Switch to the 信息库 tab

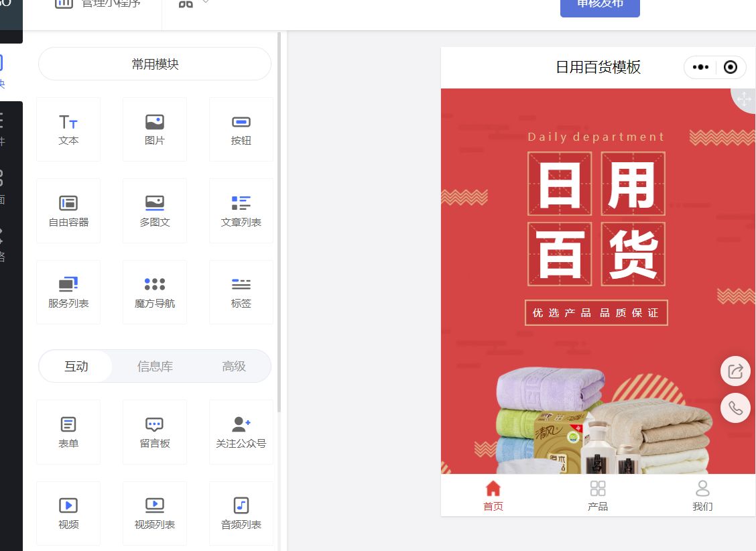pos(155,367)
